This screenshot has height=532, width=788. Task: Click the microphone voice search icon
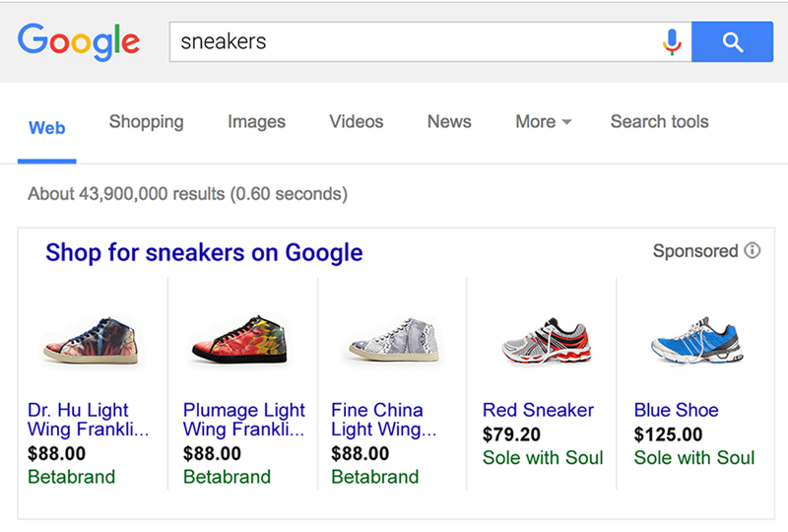coord(673,41)
